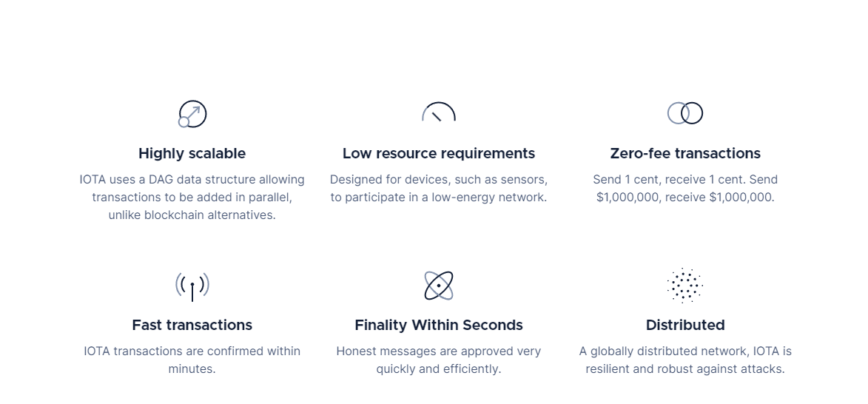Click the line "IOTA uses a DAG data structure allowing"

[192, 180]
